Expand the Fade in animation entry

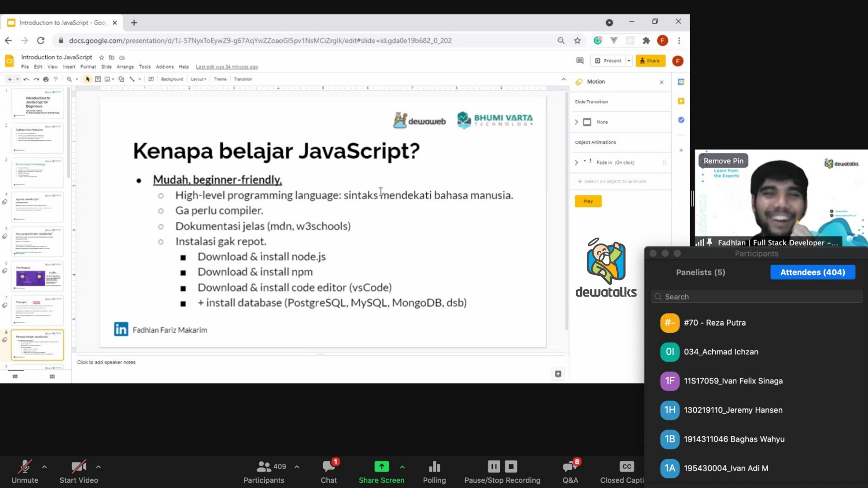click(576, 163)
